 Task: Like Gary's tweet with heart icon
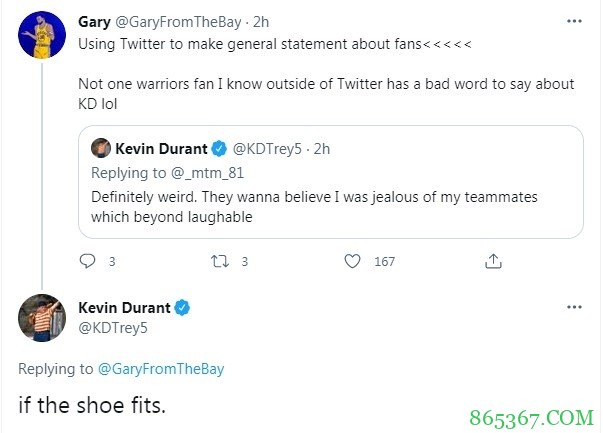point(352,262)
